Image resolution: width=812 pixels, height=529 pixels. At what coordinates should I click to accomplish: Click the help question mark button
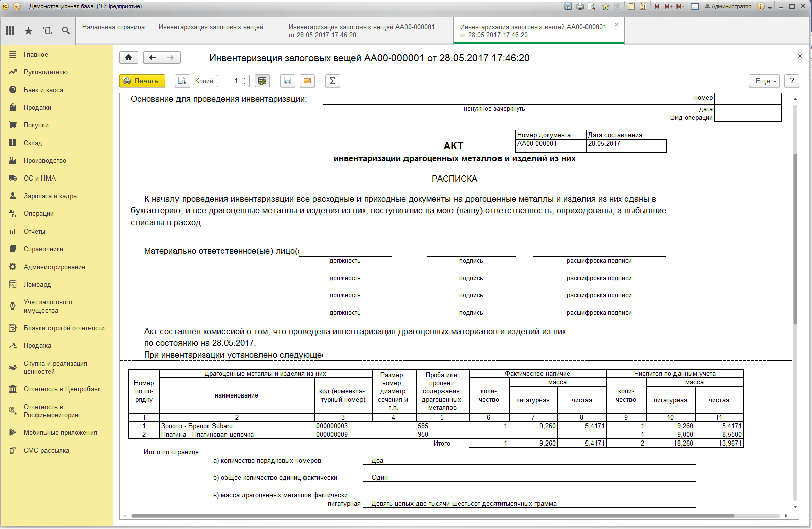point(792,81)
